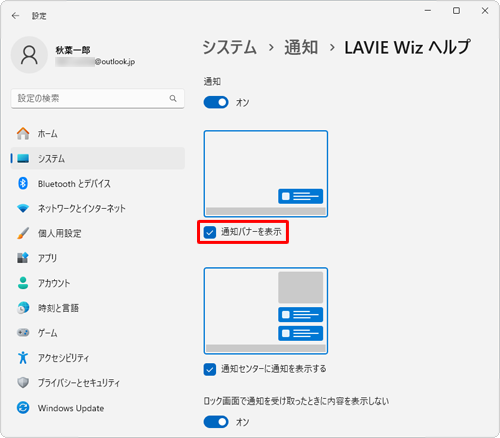The height and width of the screenshot is (438, 500).
Task: Click the ホーム house icon
Action: coord(23,134)
